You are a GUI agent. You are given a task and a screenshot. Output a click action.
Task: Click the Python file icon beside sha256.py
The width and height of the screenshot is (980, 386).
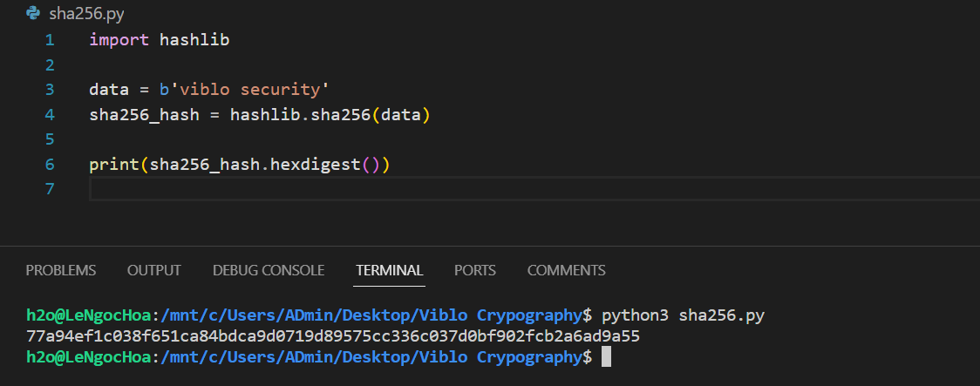(x=33, y=13)
